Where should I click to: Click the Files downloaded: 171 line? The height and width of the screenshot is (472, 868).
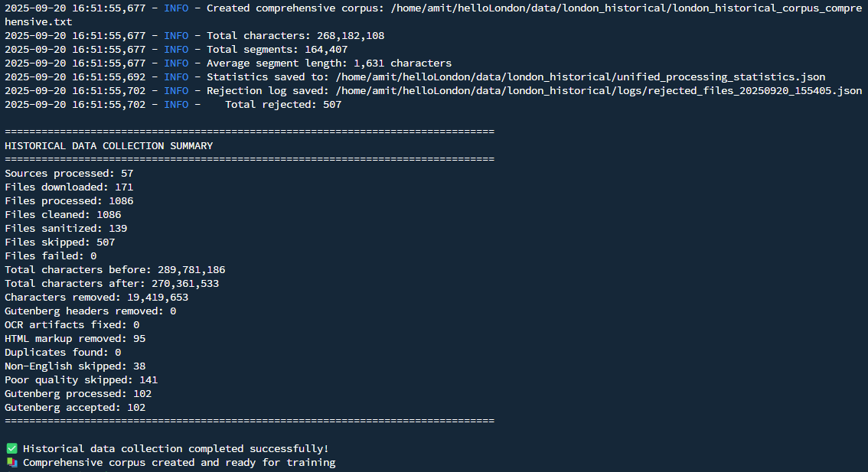tap(69, 187)
